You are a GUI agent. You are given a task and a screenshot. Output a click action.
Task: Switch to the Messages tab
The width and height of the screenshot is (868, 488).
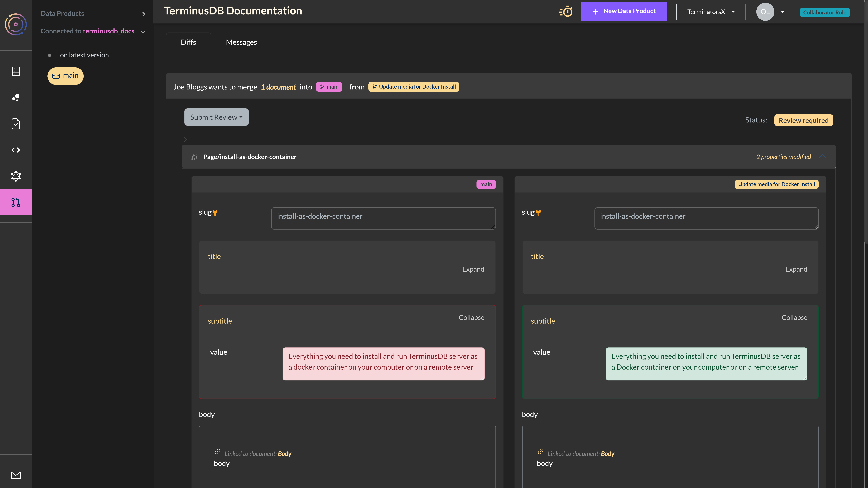pyautogui.click(x=241, y=42)
